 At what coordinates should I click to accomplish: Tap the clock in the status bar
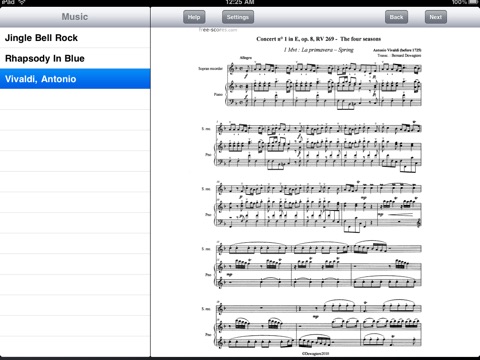tap(240, 2)
